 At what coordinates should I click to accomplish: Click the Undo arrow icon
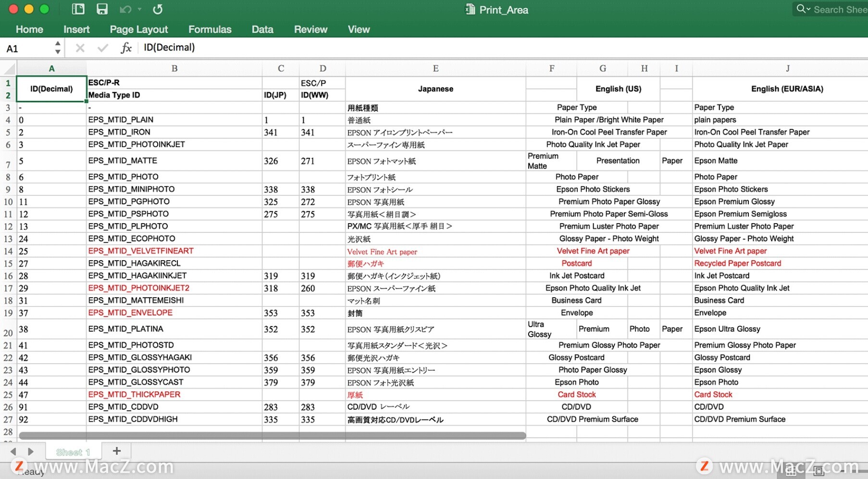coord(125,9)
